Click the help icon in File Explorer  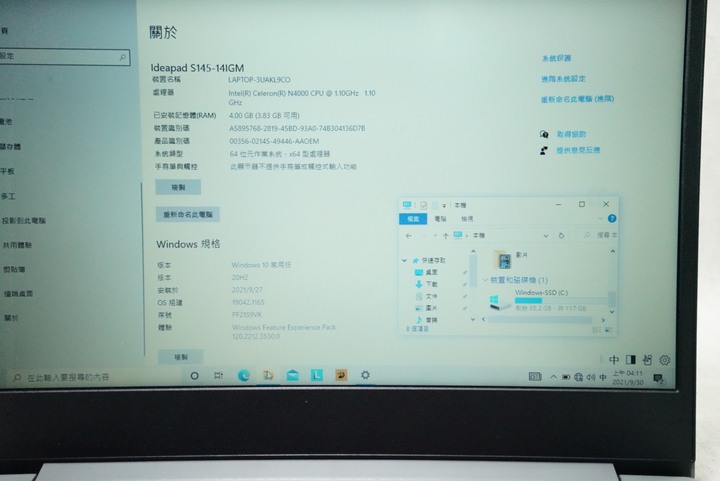tap(612, 218)
